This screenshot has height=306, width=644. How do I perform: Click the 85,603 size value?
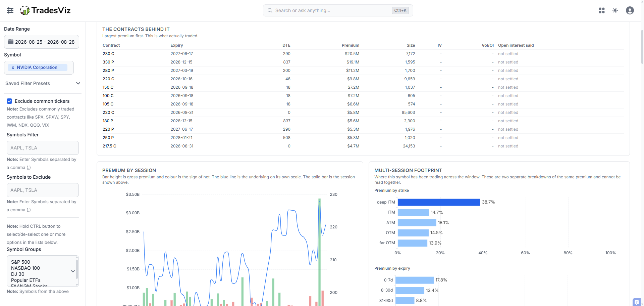point(408,113)
